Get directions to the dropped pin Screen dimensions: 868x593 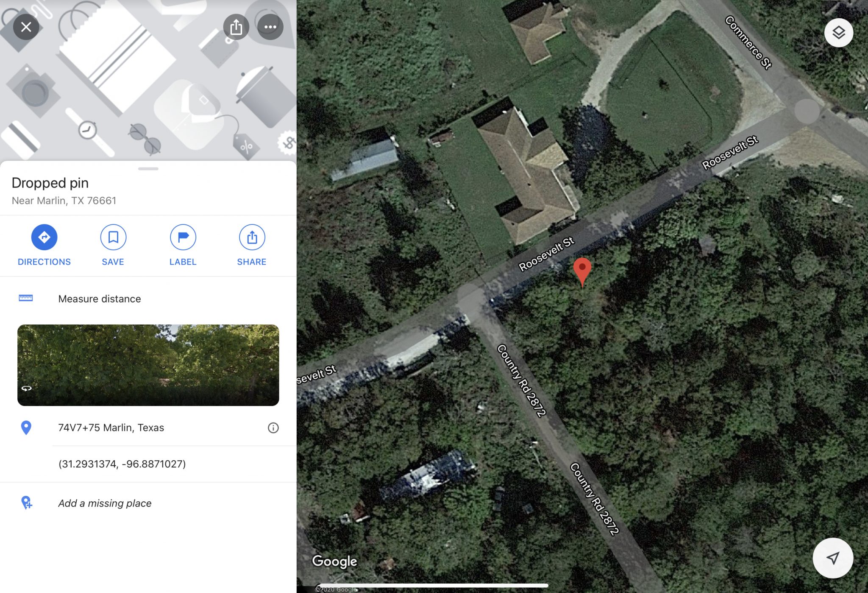click(x=44, y=245)
